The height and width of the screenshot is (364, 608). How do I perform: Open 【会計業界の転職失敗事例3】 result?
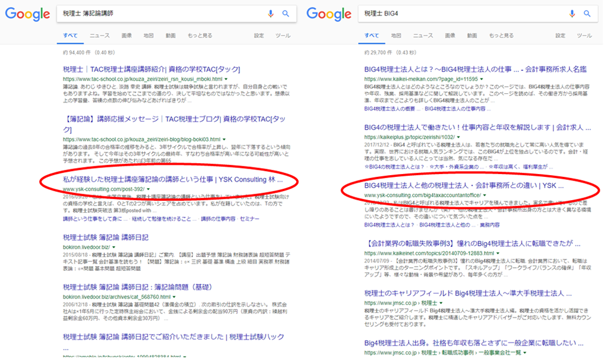(472, 244)
